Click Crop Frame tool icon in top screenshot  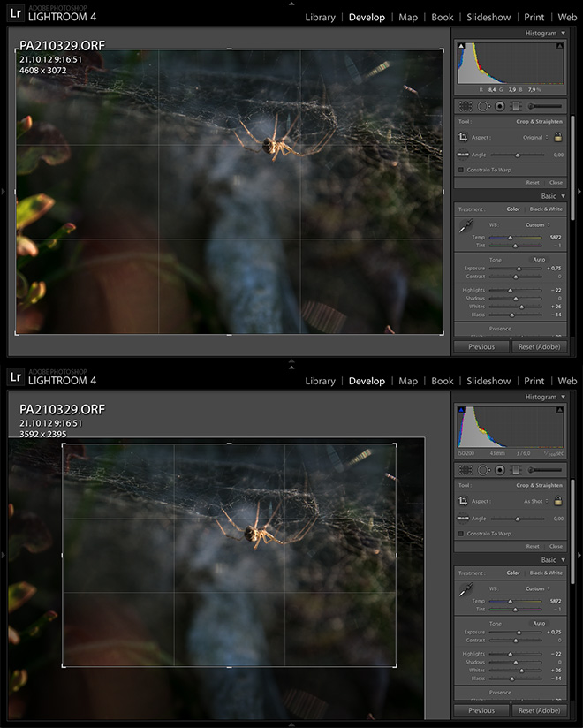463,137
